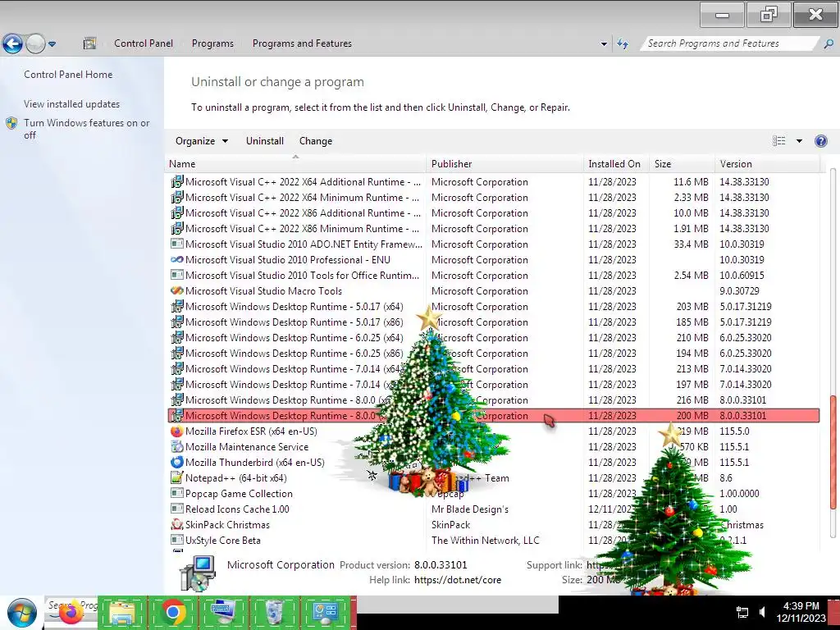Screen dimensions: 840x630
Task: Open Firefox from the taskbar
Action: pyautogui.click(x=71, y=613)
